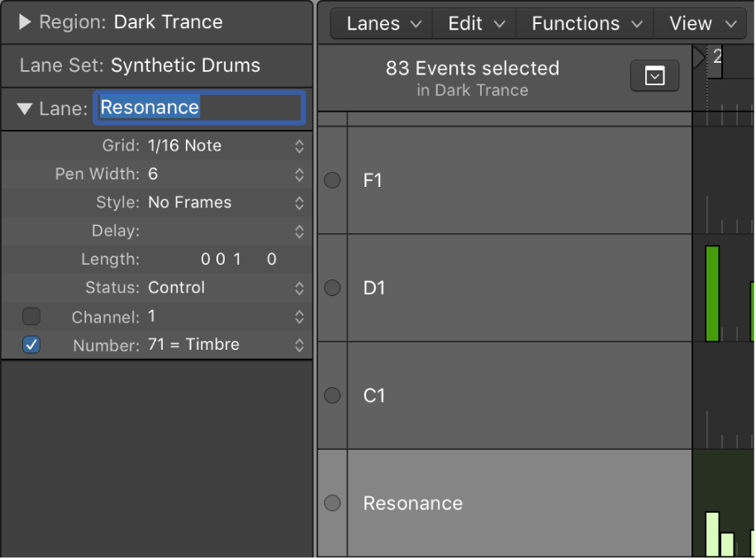
Task: Open the Functions menu
Action: pos(586,23)
